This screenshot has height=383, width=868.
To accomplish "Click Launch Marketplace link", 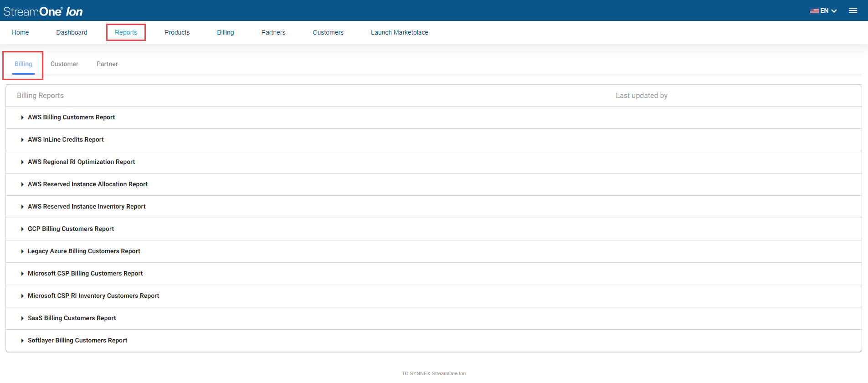I will tap(400, 32).
